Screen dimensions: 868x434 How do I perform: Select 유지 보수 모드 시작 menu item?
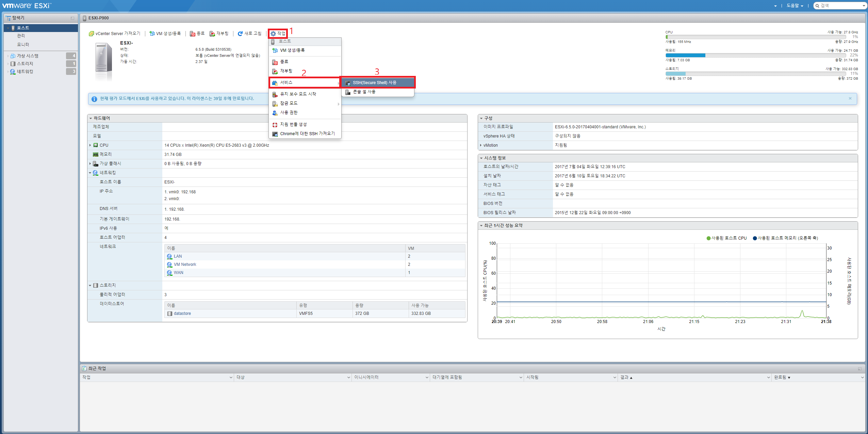305,94
